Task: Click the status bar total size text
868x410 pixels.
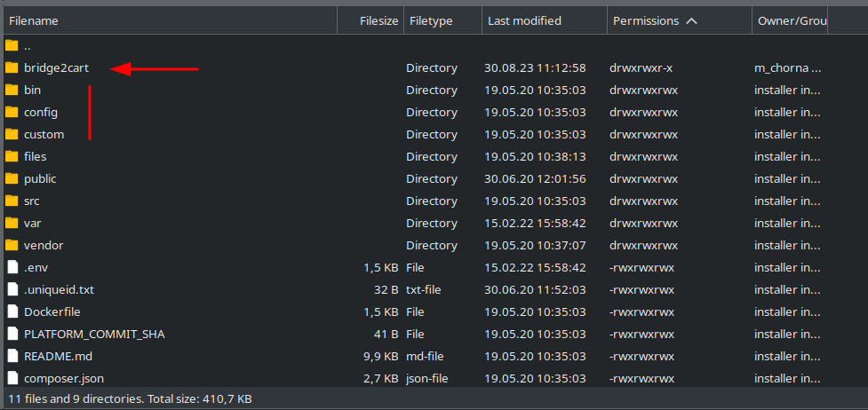Action: 131,398
